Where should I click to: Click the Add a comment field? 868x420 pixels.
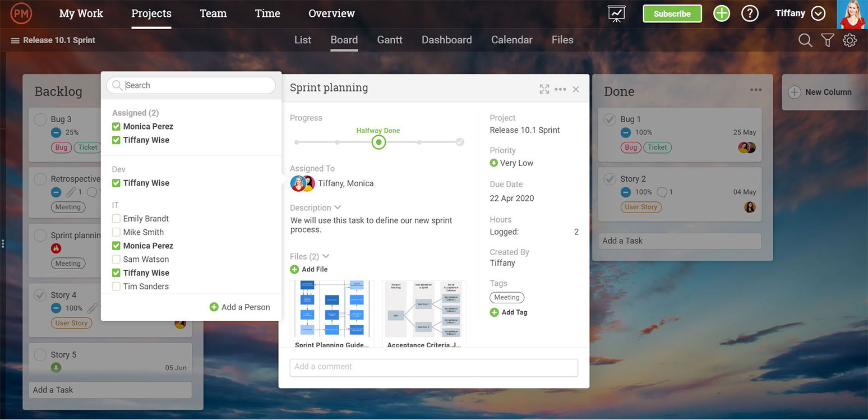point(434,367)
